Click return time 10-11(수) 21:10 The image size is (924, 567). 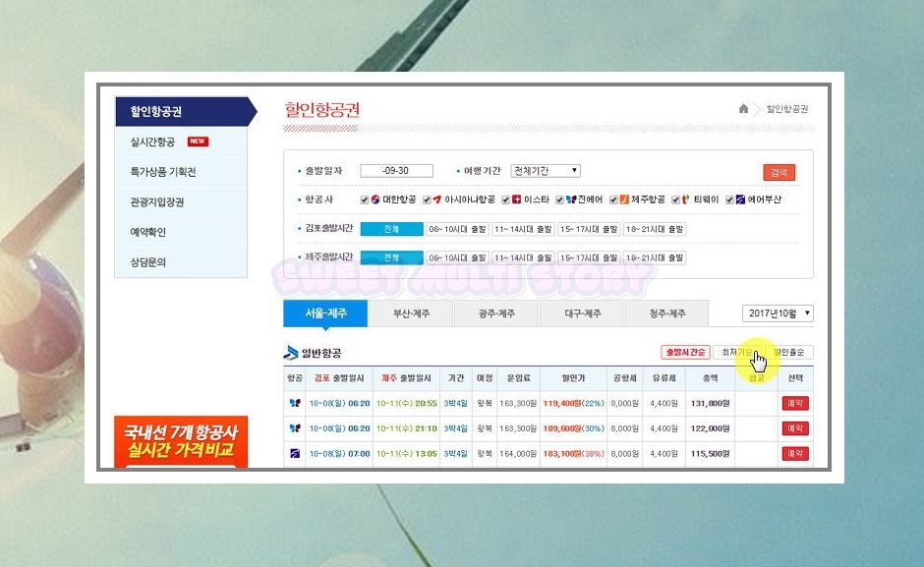[x=407, y=429]
